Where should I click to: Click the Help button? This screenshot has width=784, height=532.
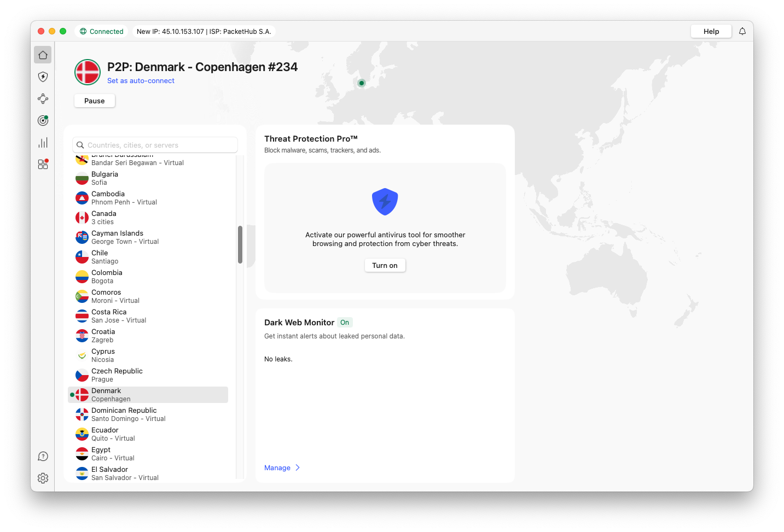[711, 32]
